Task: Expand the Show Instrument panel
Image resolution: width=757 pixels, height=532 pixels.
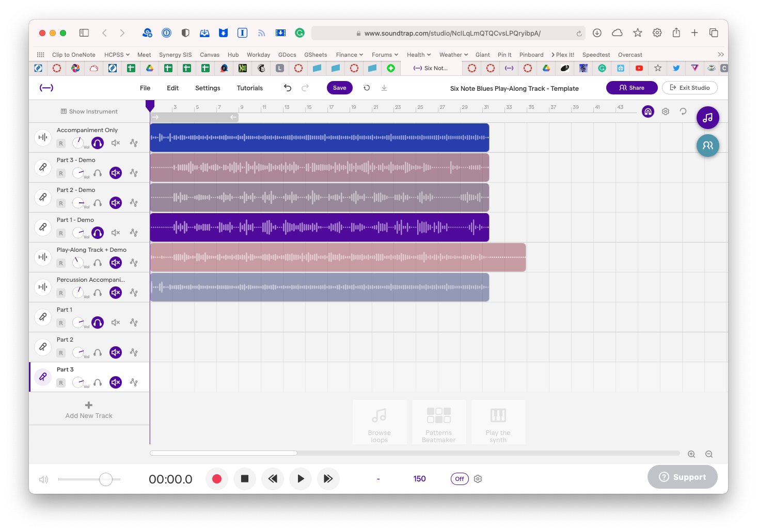Action: (89, 111)
